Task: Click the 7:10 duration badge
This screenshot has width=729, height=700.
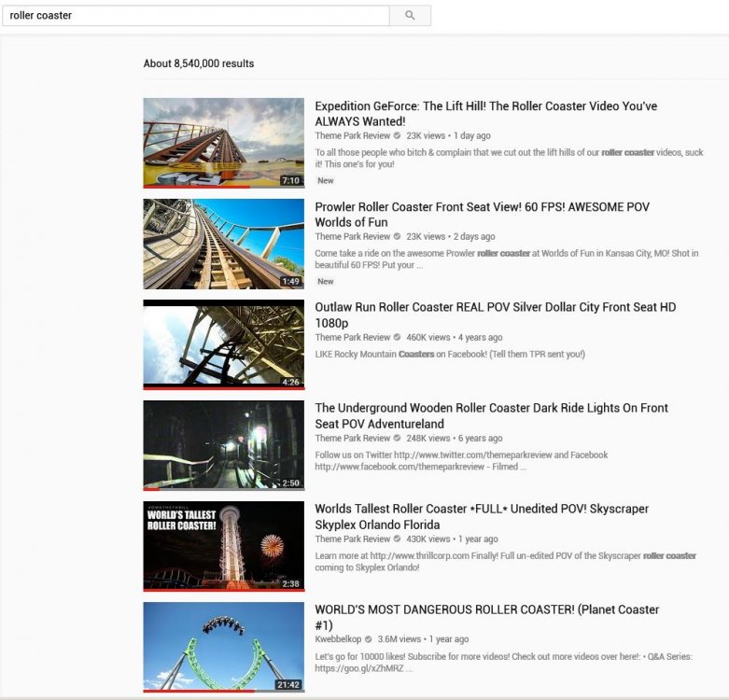Action: coord(291,180)
